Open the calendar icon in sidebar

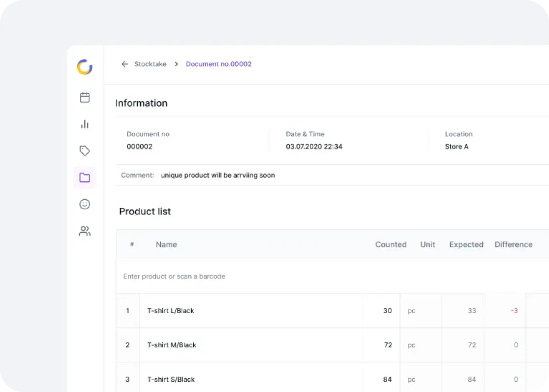click(x=85, y=98)
